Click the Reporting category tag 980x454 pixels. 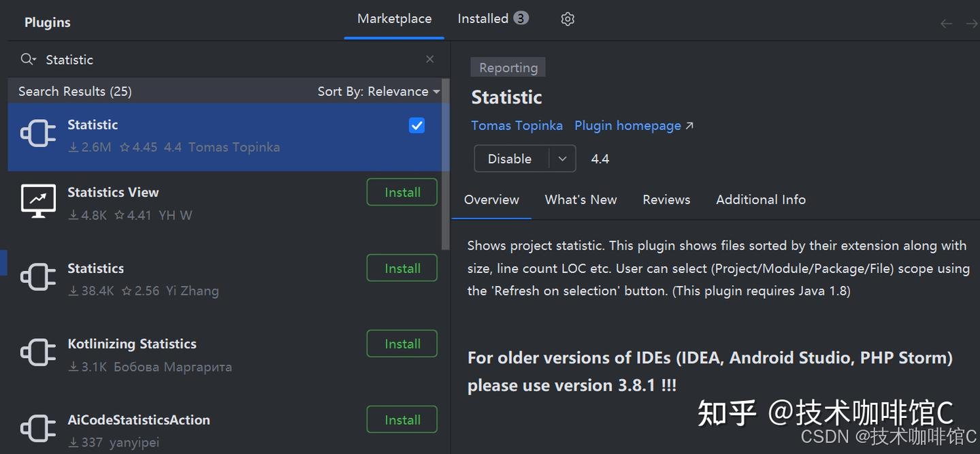coord(508,67)
